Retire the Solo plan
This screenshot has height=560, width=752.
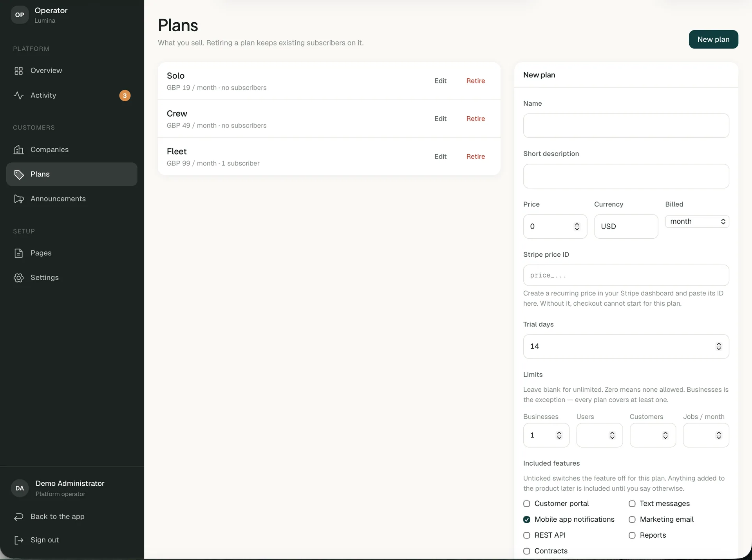coord(475,81)
